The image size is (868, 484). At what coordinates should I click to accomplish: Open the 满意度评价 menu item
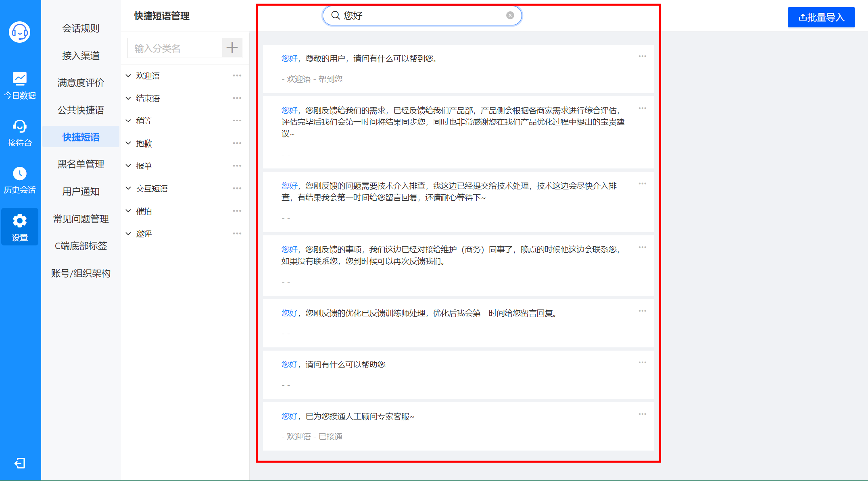pos(81,83)
